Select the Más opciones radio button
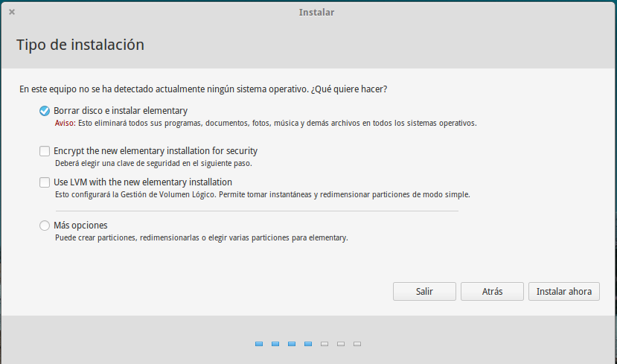Viewport: 617px width, 364px height. 45,226
